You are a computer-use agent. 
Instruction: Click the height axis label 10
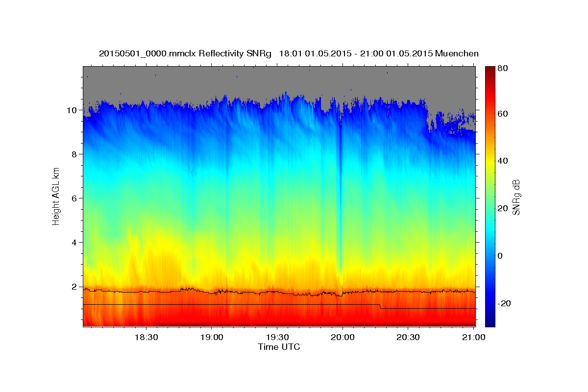click(x=72, y=110)
